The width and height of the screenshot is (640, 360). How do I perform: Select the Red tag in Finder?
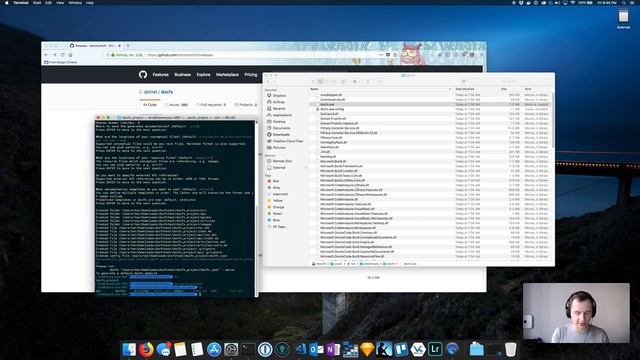[x=276, y=181]
